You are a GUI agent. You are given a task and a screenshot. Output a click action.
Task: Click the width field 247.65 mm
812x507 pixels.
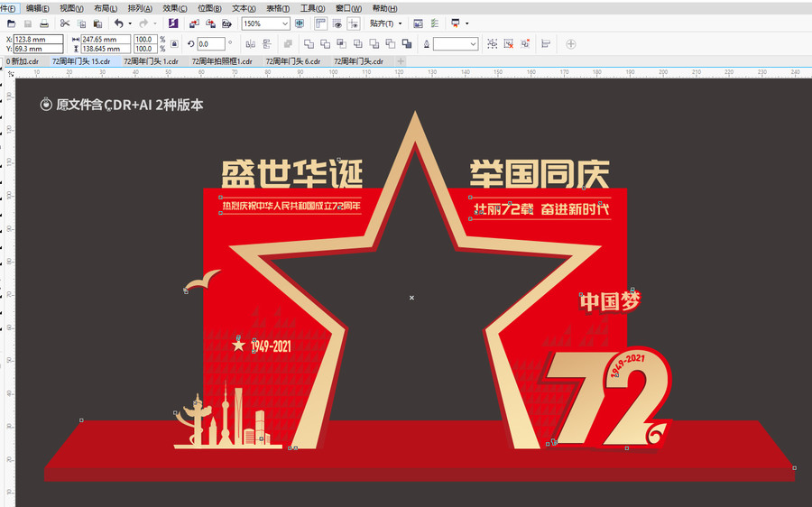[106, 40]
